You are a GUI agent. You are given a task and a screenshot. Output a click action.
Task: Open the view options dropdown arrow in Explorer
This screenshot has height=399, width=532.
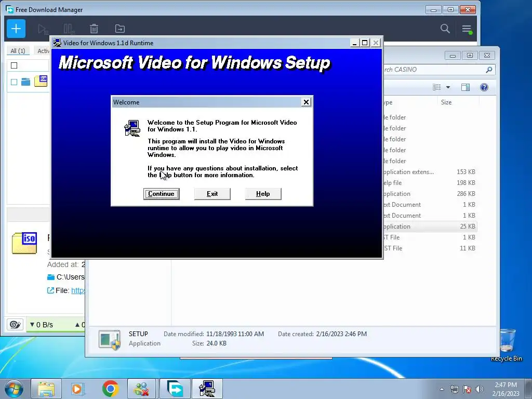click(x=448, y=87)
